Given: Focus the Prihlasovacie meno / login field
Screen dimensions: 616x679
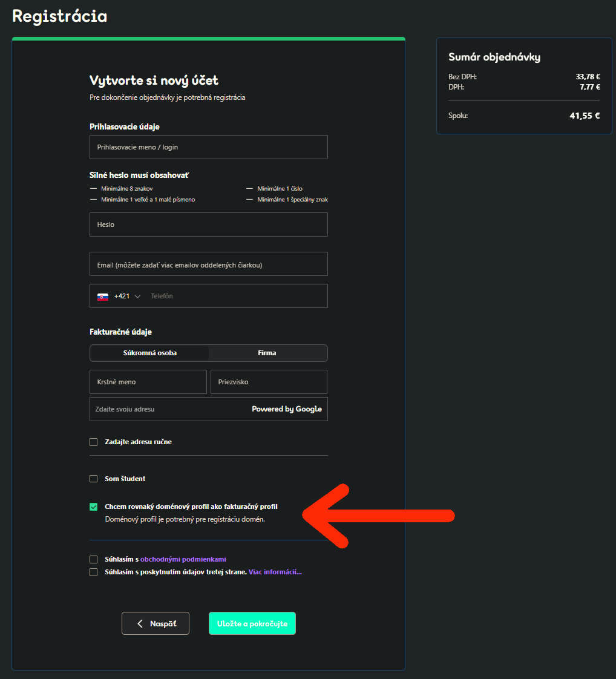Looking at the screenshot, I should click(209, 147).
